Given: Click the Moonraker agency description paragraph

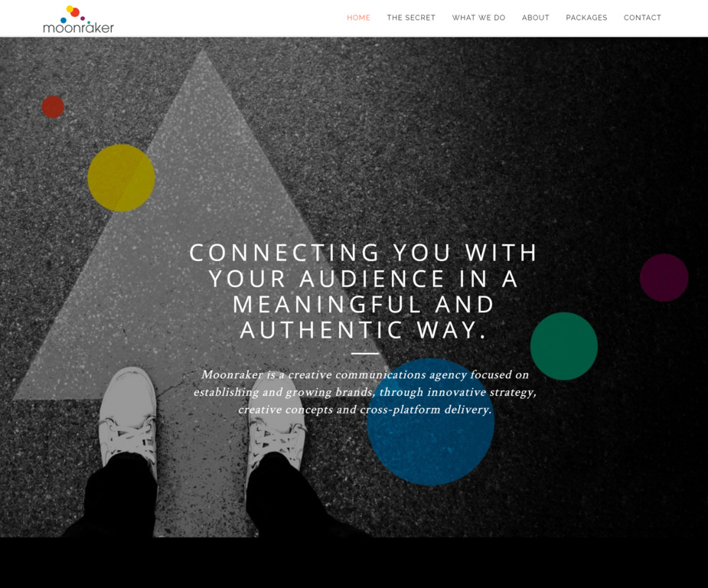Looking at the screenshot, I should [x=365, y=392].
